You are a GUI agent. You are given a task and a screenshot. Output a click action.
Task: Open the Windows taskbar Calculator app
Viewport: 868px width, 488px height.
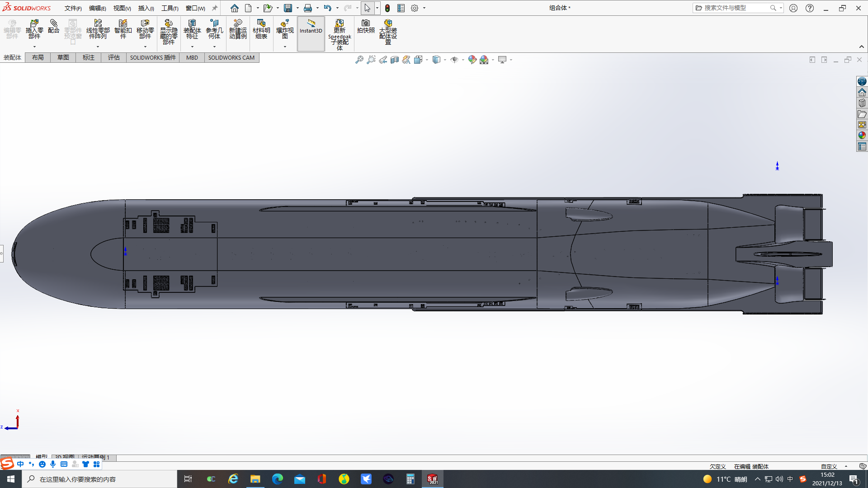pyautogui.click(x=410, y=479)
